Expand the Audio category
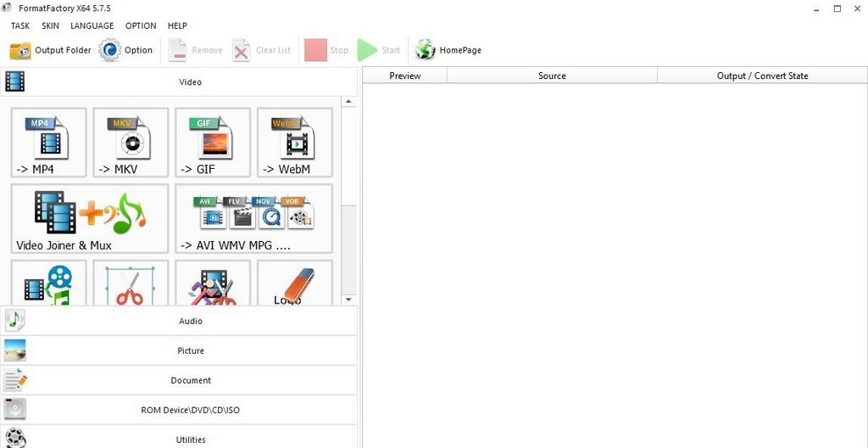The height and width of the screenshot is (448, 868). pyautogui.click(x=179, y=321)
